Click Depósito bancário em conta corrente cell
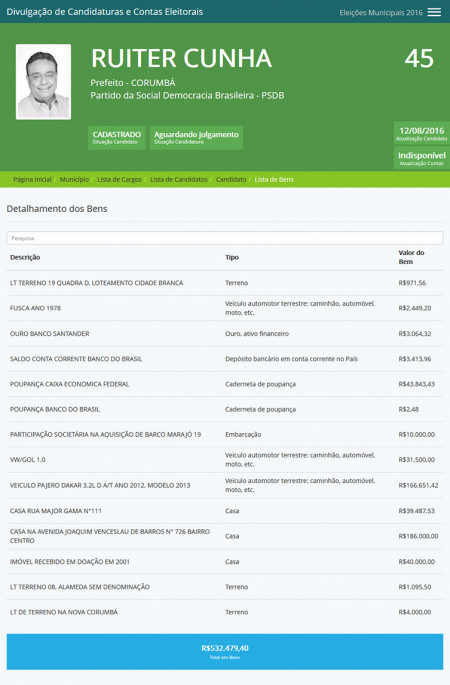This screenshot has width=450, height=685. [x=291, y=359]
